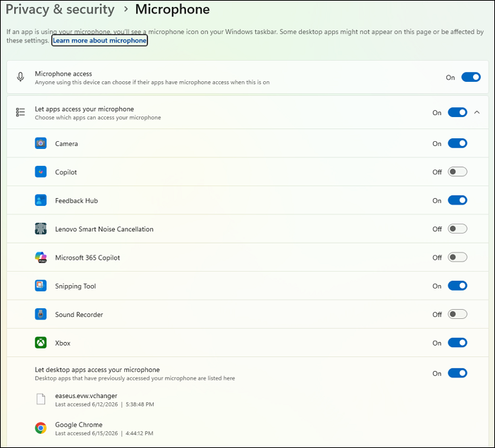Click the Camera app icon
The height and width of the screenshot is (448, 495).
coord(41,143)
